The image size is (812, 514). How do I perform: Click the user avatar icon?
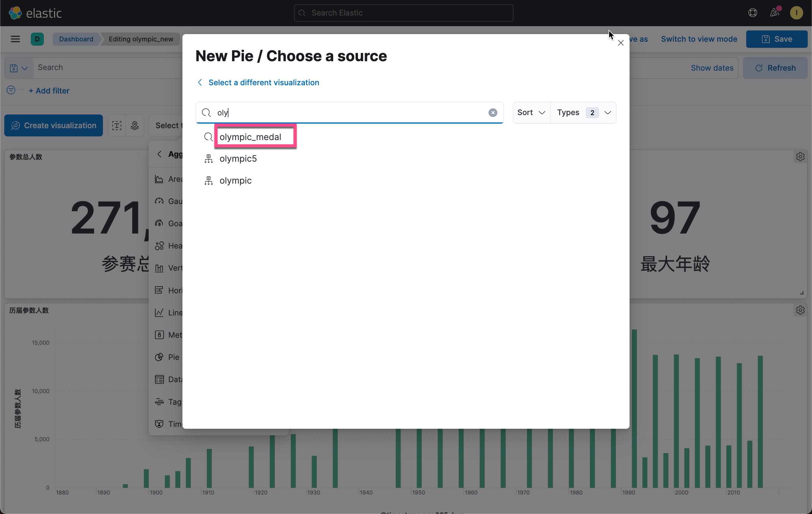click(796, 13)
